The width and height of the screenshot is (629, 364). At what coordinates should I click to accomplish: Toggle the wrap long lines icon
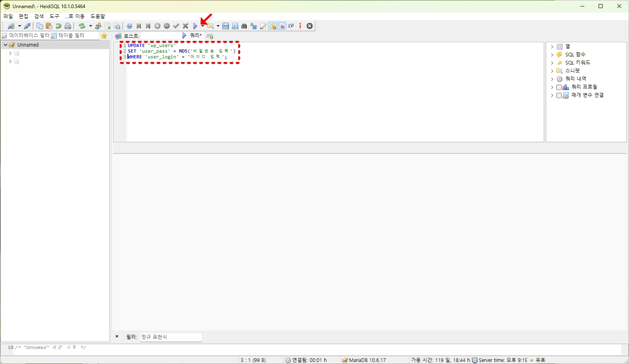pyautogui.click(x=291, y=26)
